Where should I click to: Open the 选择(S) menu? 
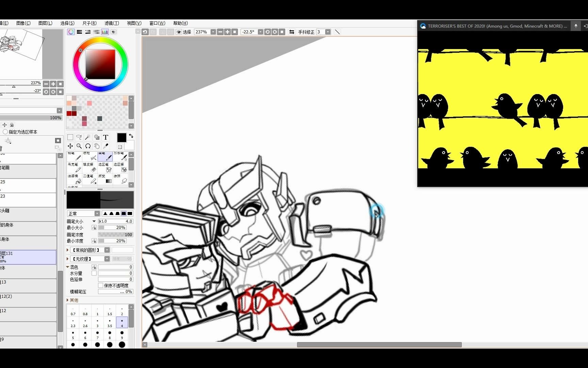[x=67, y=23]
